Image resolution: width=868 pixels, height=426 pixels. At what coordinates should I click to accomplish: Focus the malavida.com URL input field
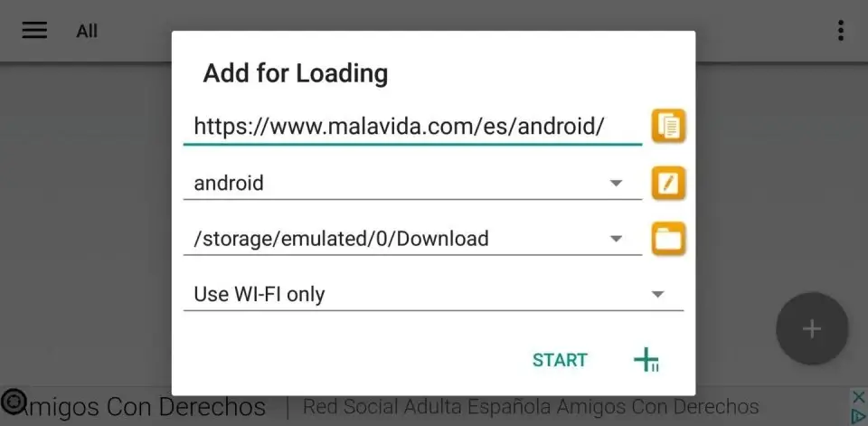412,127
